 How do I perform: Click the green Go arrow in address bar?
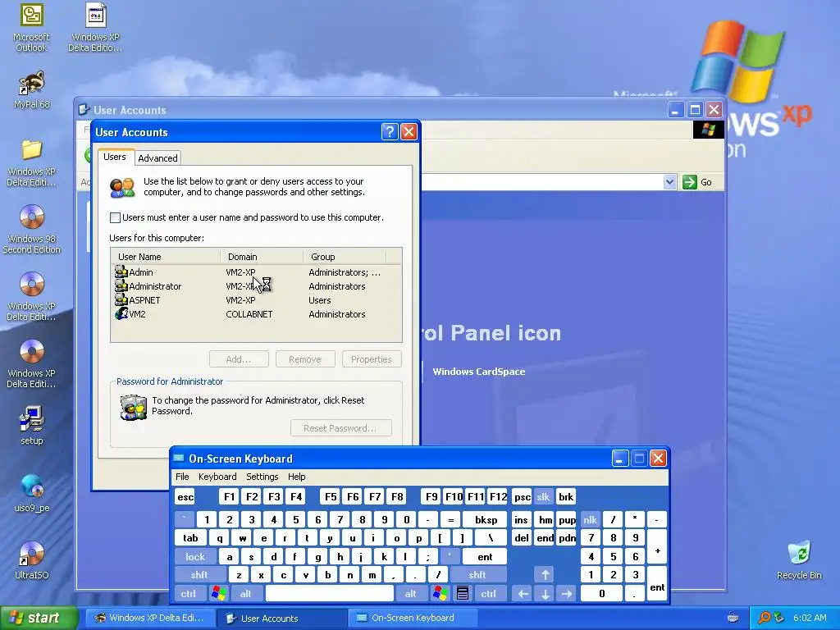point(689,182)
